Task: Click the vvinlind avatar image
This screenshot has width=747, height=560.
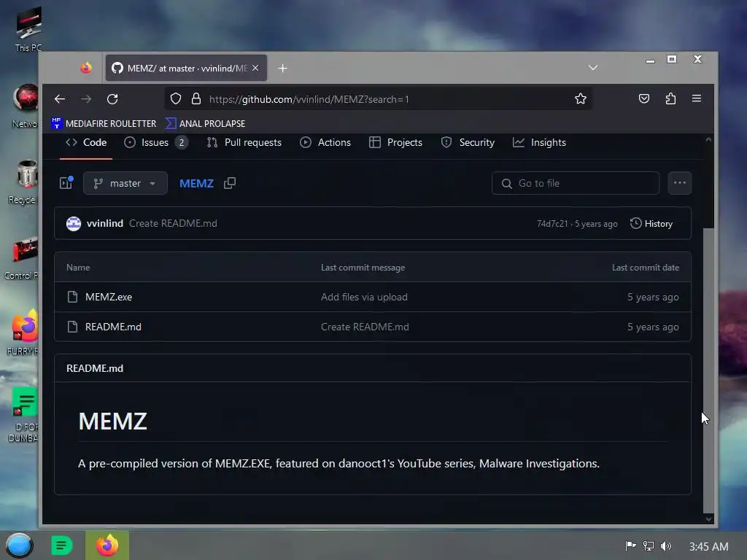Action: 74,223
